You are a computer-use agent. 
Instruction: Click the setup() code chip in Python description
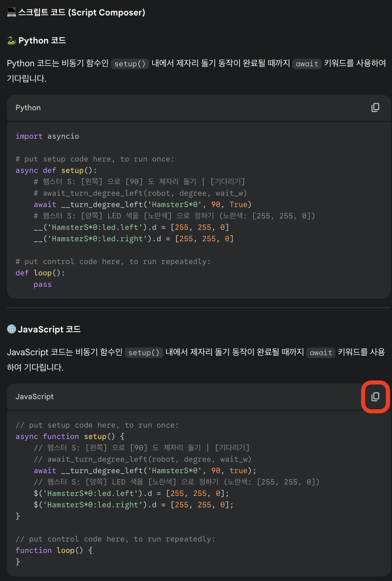[130, 64]
